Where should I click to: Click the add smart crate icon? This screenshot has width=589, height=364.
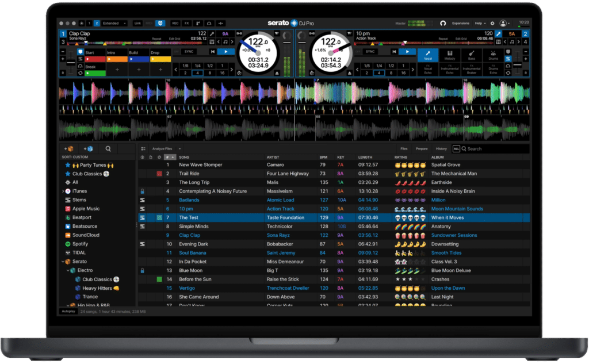click(88, 149)
